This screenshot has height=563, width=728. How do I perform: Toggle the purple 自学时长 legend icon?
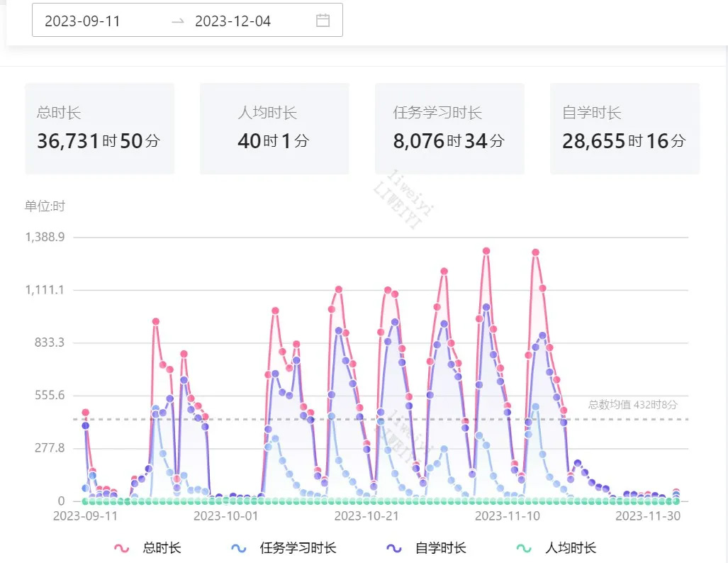[x=394, y=548]
